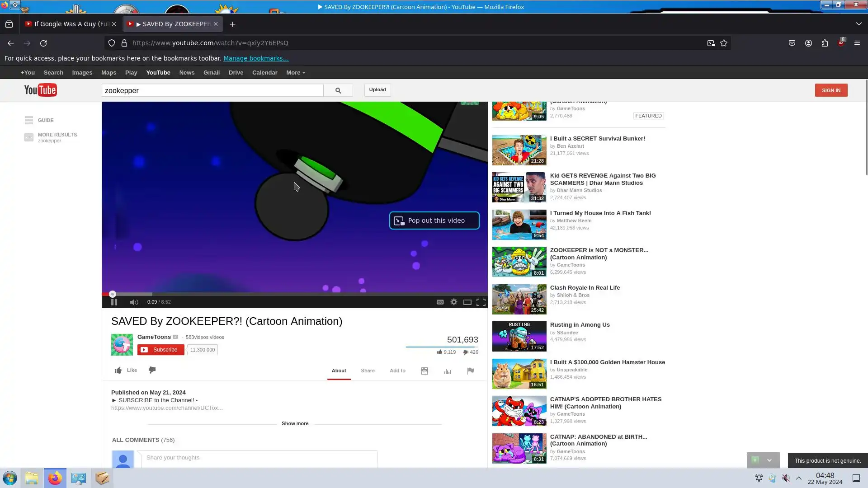
Task: Click the YouTube search magnifier button
Action: click(x=338, y=90)
